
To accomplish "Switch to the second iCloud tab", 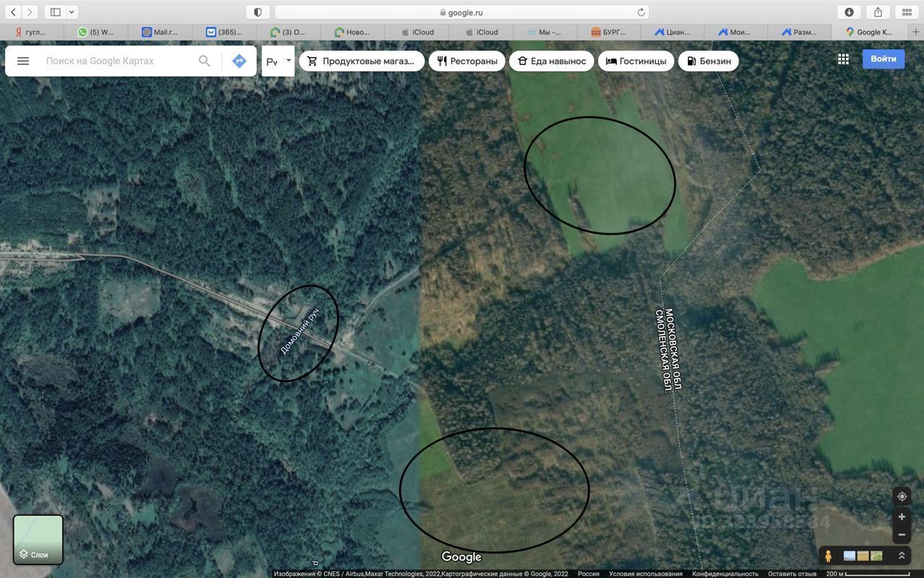I will (481, 32).
